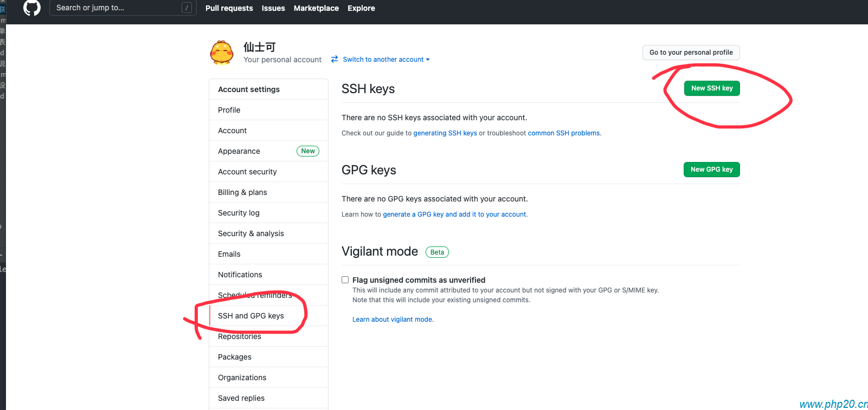868x410 pixels.
Task: Click the switch account arrows icon
Action: (335, 59)
